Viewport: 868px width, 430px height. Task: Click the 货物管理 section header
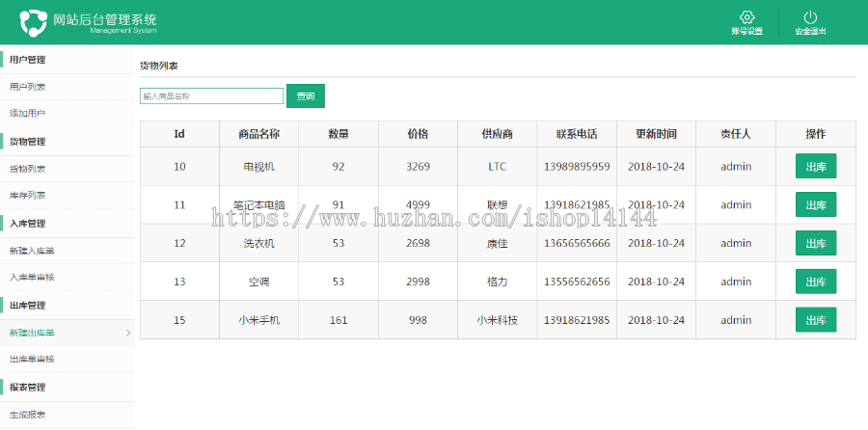[28, 142]
